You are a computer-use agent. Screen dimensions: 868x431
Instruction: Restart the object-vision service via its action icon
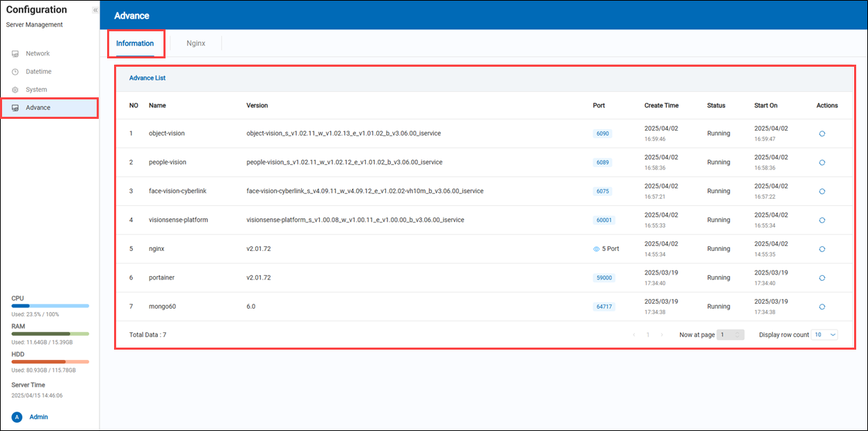click(x=822, y=133)
